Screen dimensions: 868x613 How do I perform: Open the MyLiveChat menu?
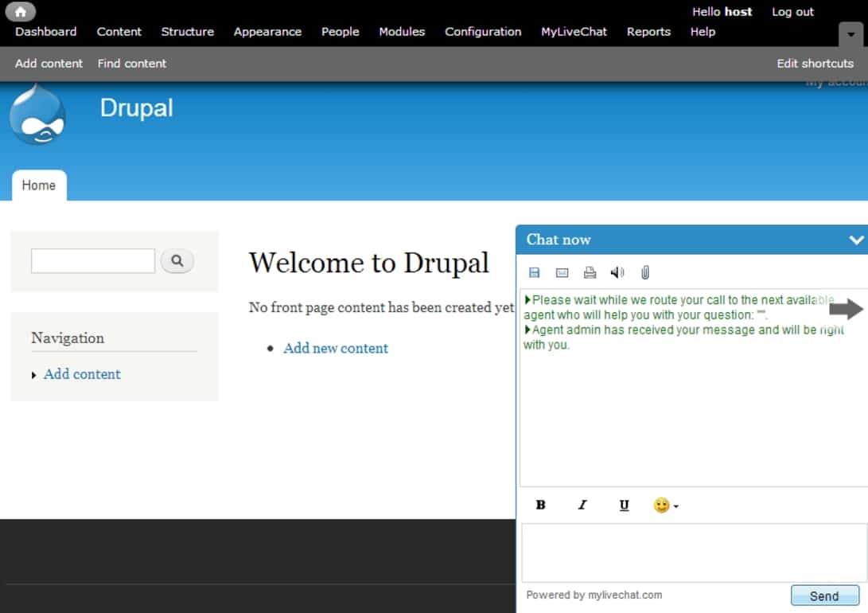574,32
